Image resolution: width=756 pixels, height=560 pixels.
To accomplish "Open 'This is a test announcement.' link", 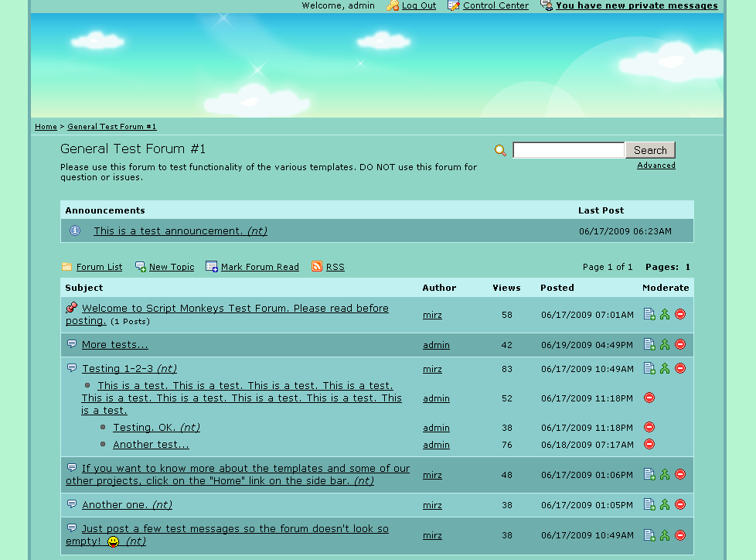I will point(180,231).
